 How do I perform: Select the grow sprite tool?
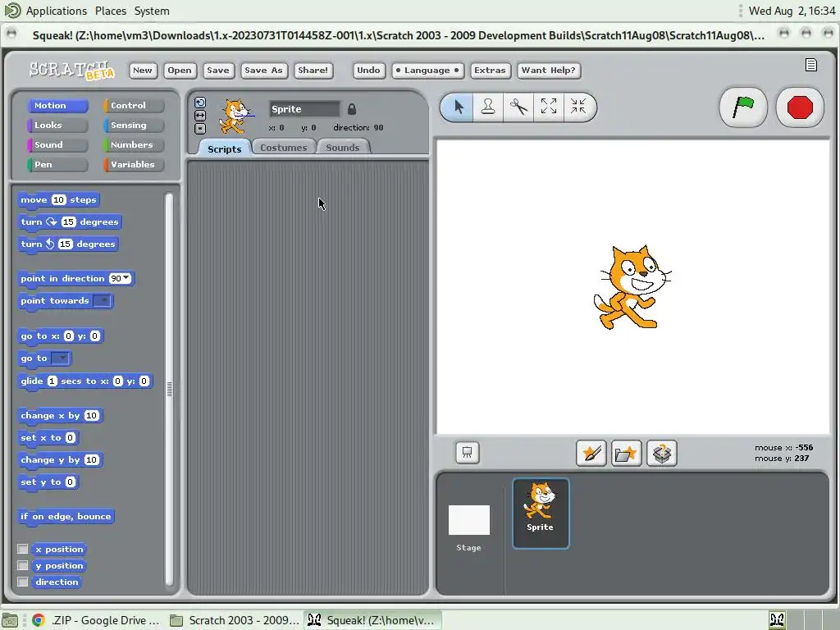[x=548, y=107]
